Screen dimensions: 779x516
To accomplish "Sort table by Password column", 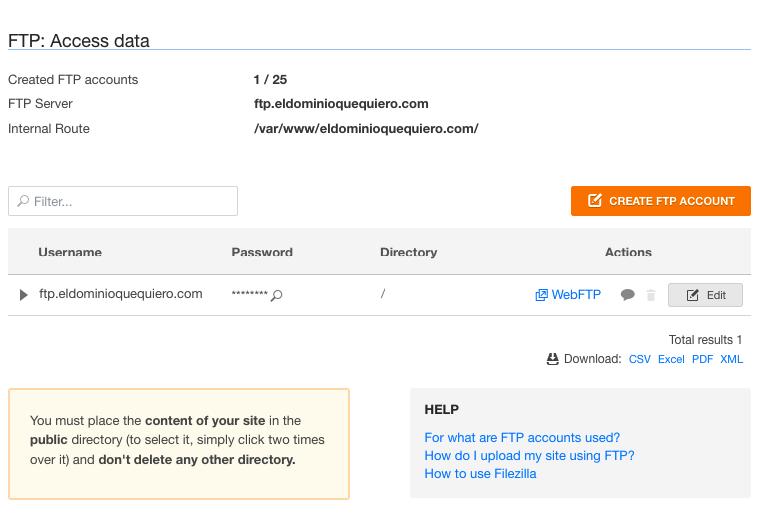I will coord(262,252).
